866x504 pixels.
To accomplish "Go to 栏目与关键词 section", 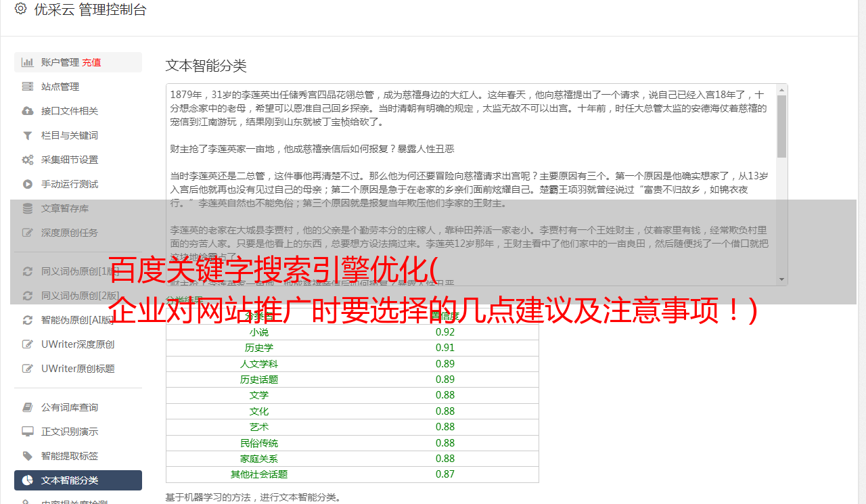I will point(78,135).
